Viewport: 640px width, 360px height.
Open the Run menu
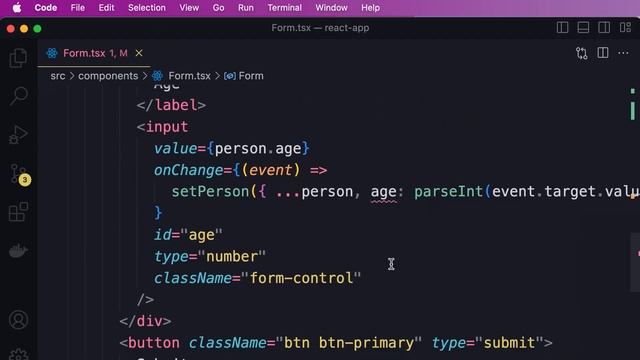246,8
